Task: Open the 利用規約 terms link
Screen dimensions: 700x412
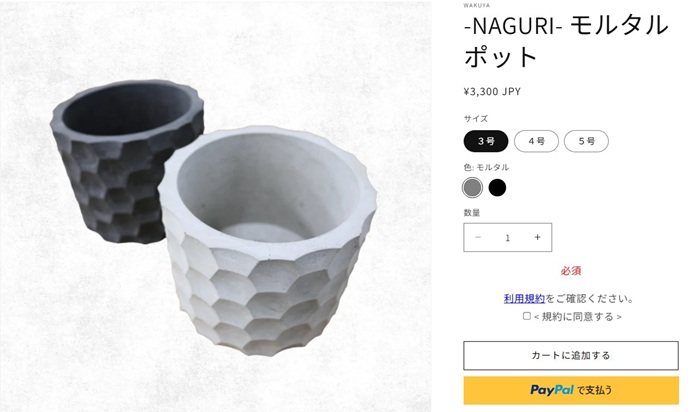Action: (x=524, y=298)
